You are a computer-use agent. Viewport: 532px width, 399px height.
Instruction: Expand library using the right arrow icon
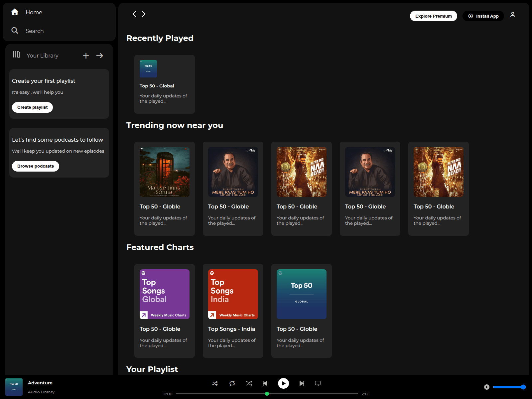click(x=99, y=56)
